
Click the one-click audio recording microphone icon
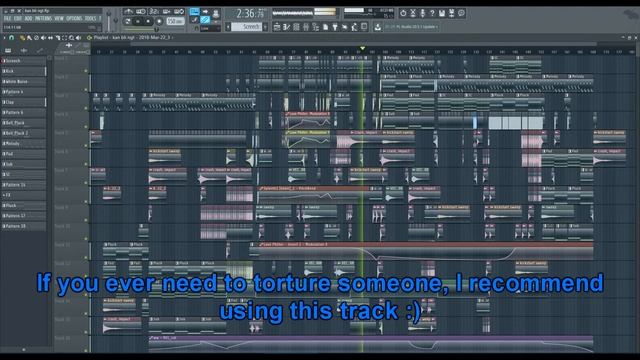pyautogui.click(x=423, y=13)
